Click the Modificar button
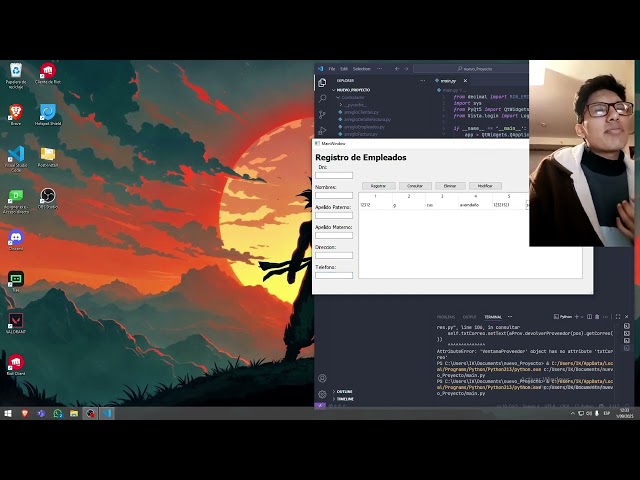This screenshot has width=640, height=480. pyautogui.click(x=485, y=186)
